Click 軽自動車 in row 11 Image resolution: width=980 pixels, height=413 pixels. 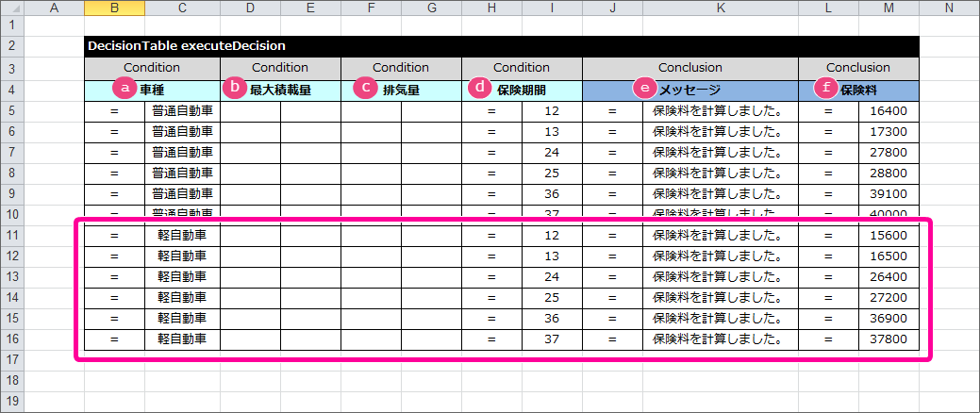point(182,236)
